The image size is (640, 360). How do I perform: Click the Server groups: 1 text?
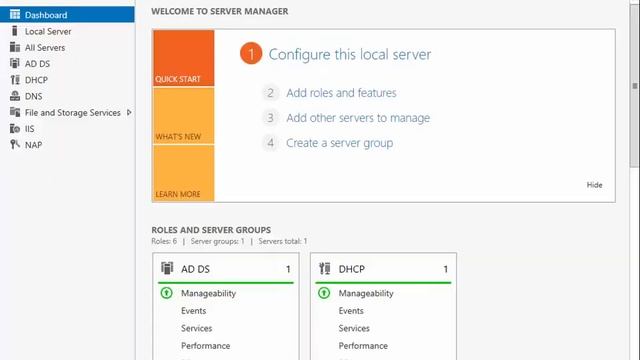pyautogui.click(x=218, y=241)
